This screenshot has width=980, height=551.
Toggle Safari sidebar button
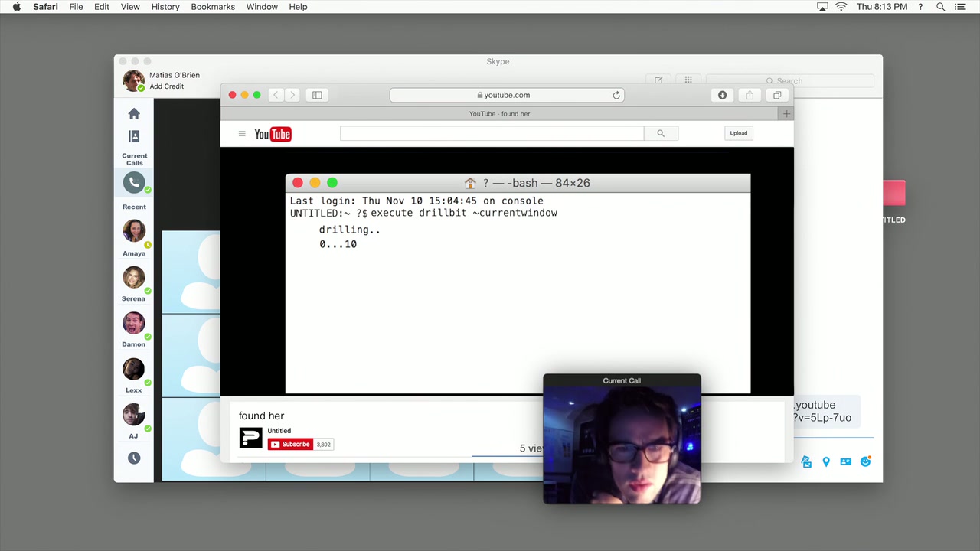coord(317,95)
